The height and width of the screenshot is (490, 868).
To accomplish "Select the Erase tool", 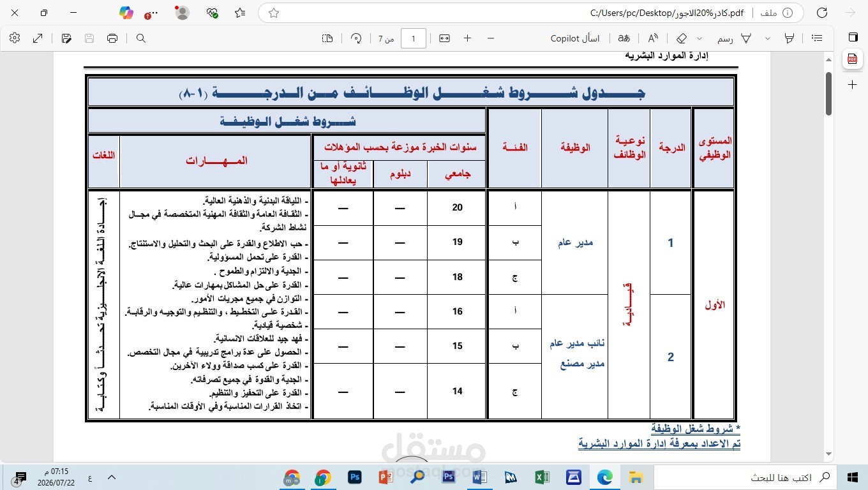I will tap(682, 38).
